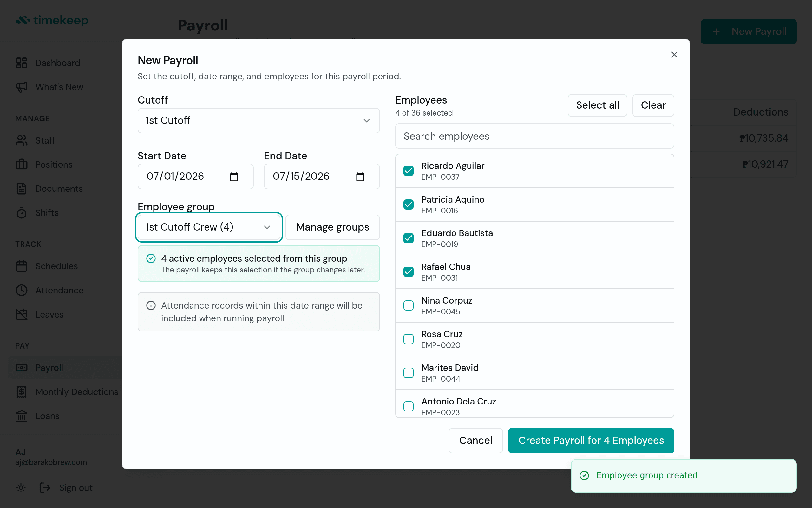Image resolution: width=812 pixels, height=508 pixels.
Task: Click the Attendance clock icon
Action: click(x=22, y=290)
